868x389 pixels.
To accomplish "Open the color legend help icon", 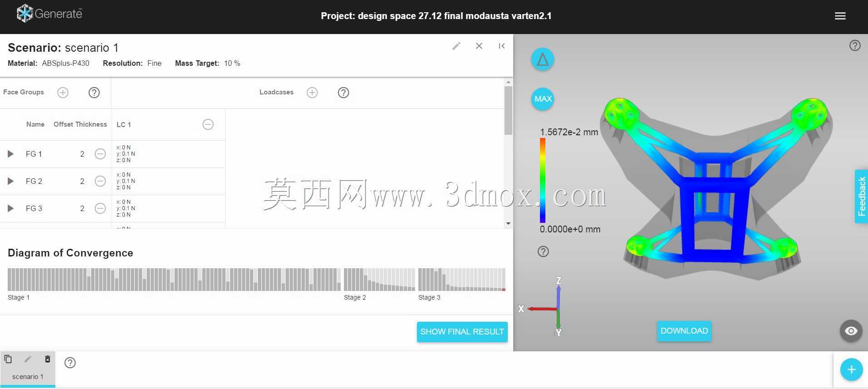I will (x=543, y=251).
